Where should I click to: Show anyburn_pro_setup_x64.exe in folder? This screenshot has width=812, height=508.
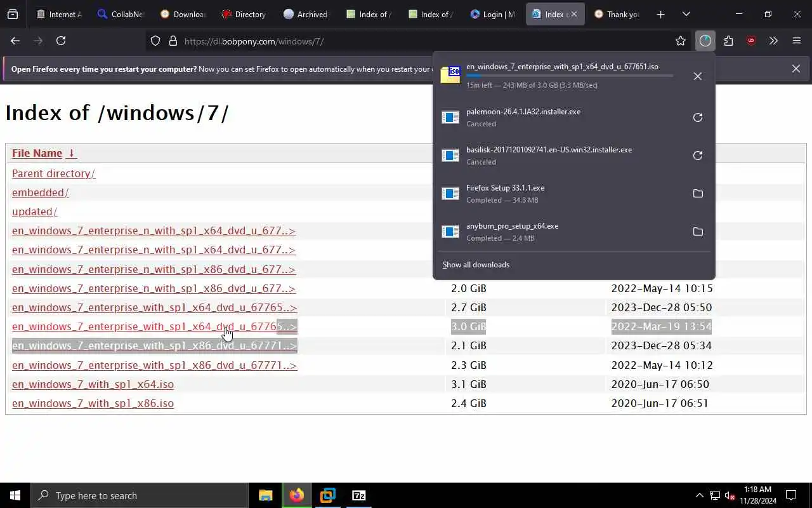[x=698, y=232]
